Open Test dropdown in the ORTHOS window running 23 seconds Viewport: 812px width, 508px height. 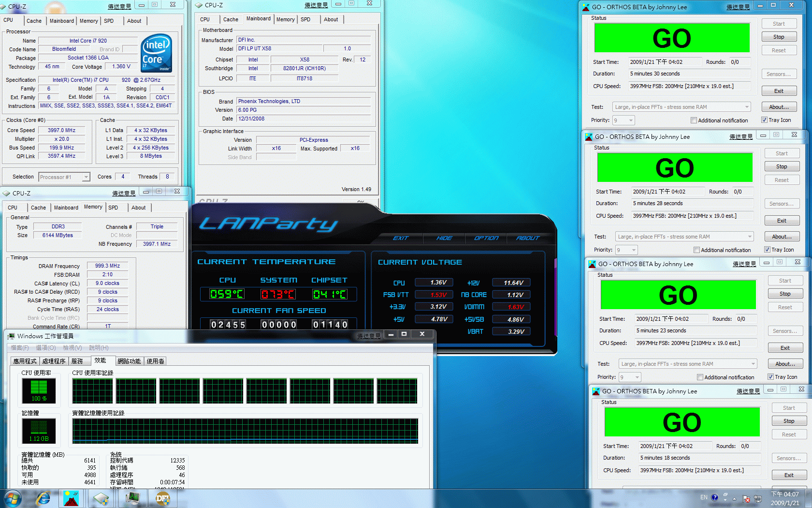[x=688, y=364]
